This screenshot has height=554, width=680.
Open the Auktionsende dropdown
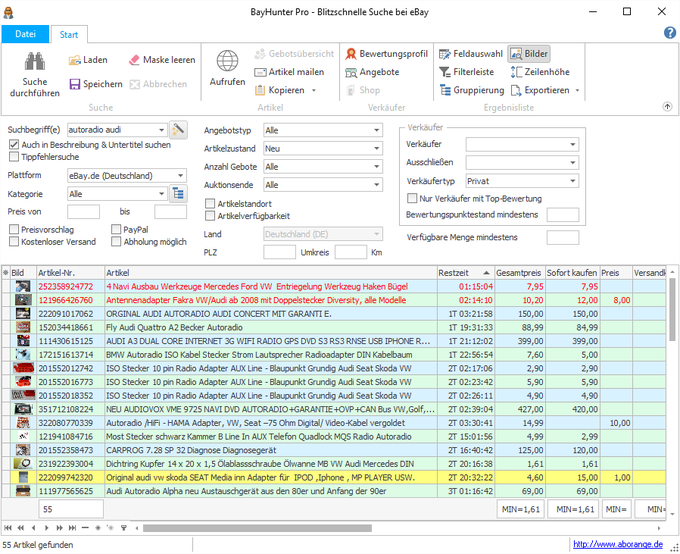[376, 185]
